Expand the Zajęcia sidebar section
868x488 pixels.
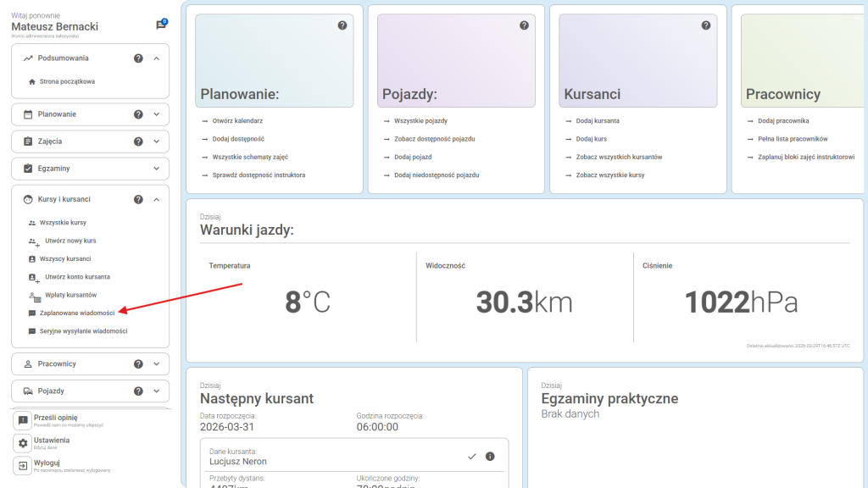(157, 141)
